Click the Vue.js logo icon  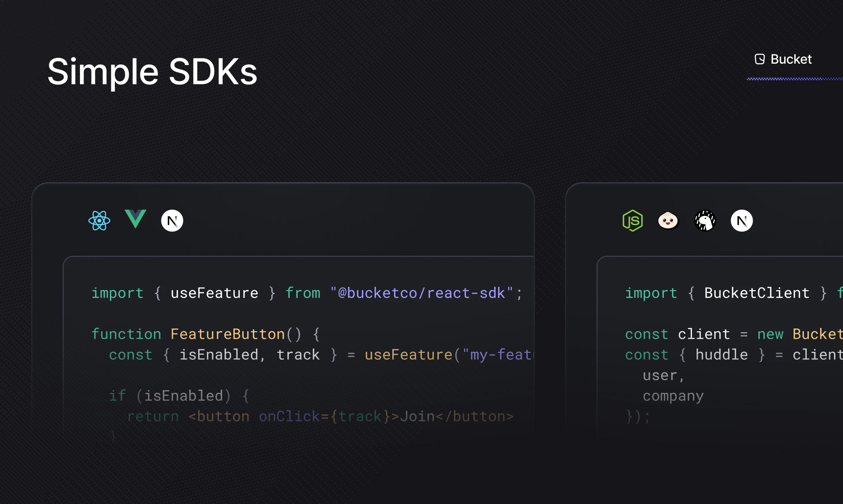[x=136, y=220]
